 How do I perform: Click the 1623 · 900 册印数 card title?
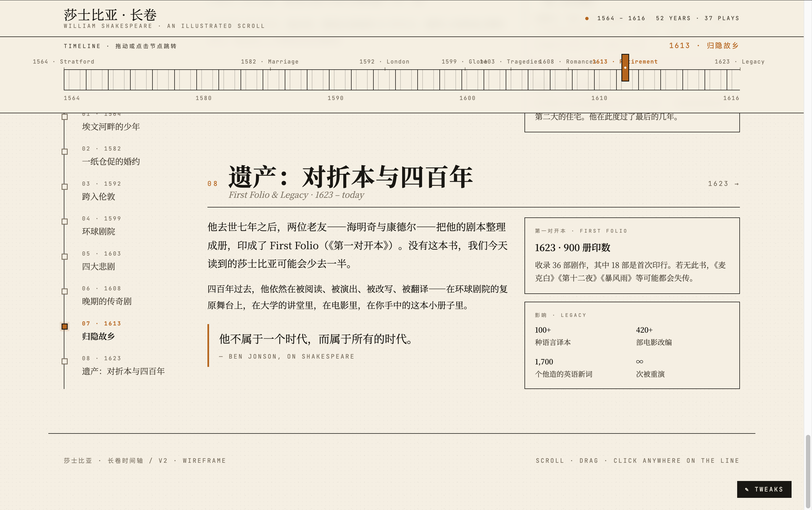click(x=572, y=248)
